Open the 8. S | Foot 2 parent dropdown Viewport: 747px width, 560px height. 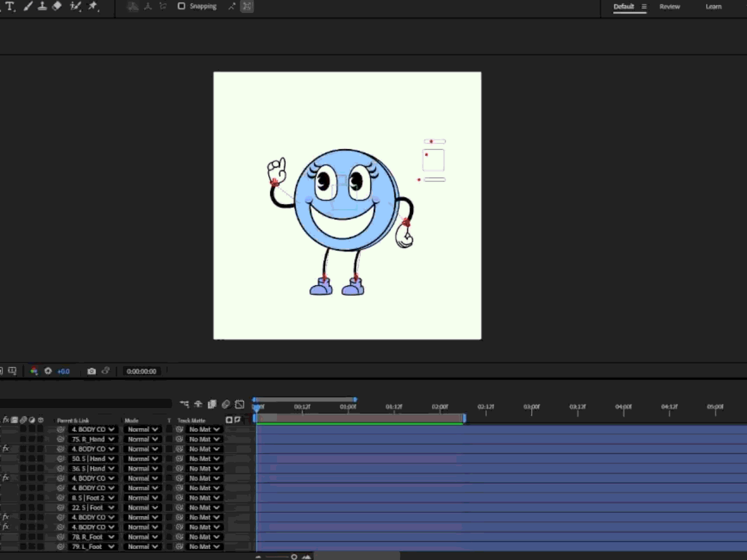click(x=93, y=498)
